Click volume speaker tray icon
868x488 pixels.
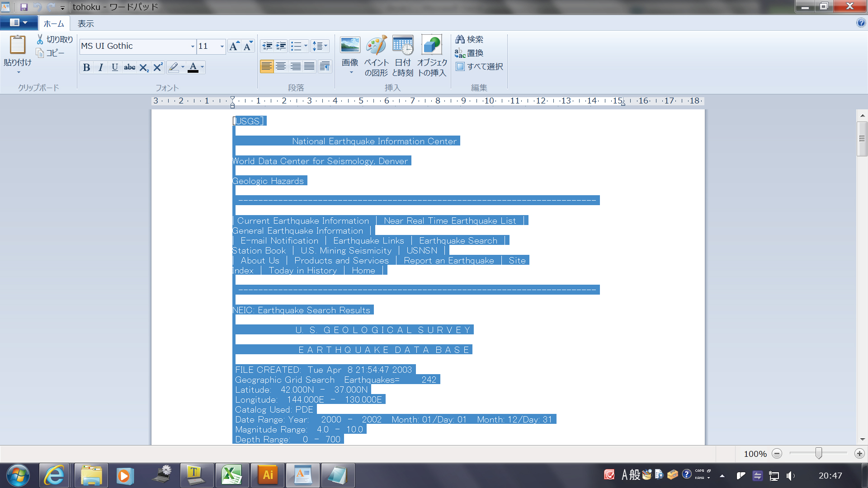pyautogui.click(x=790, y=476)
